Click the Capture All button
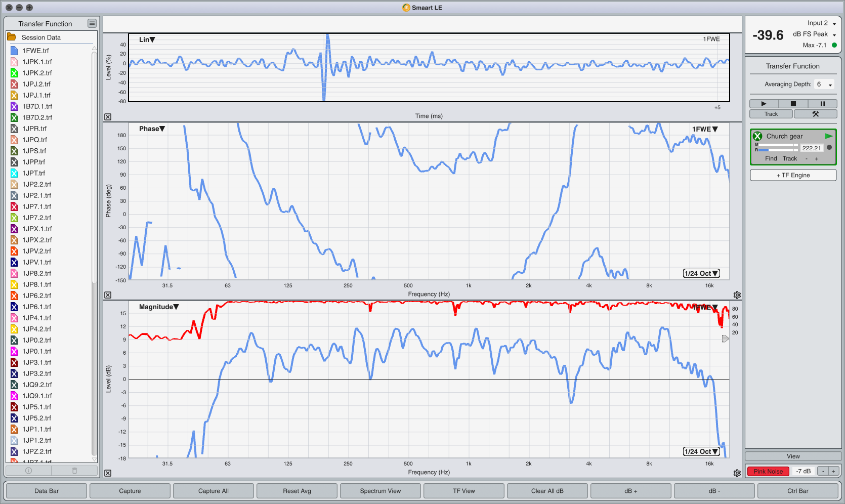Viewport: 845px width, 504px height. coord(214,491)
